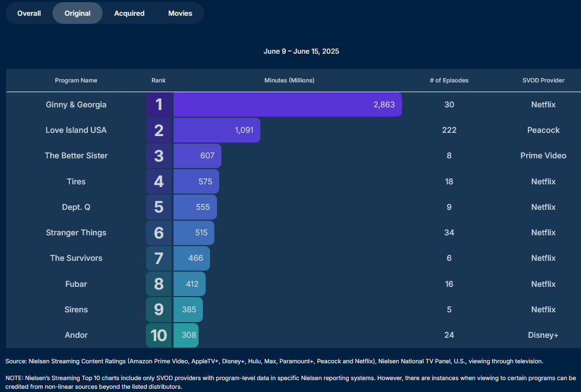Click the Program Name column header
This screenshot has height=392, width=581.
tap(76, 80)
